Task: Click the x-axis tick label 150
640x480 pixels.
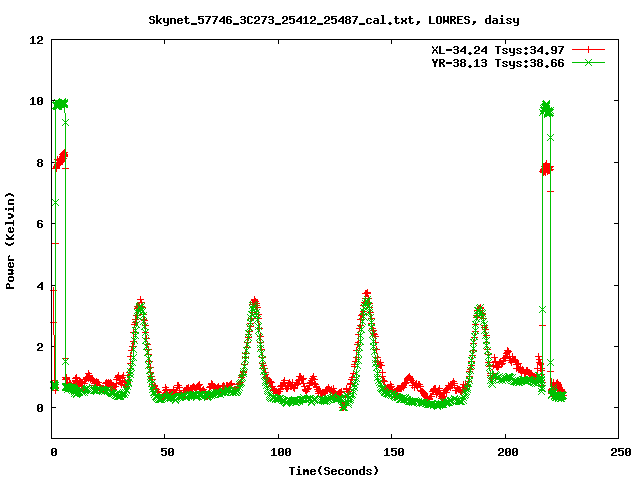Action: [x=393, y=452]
